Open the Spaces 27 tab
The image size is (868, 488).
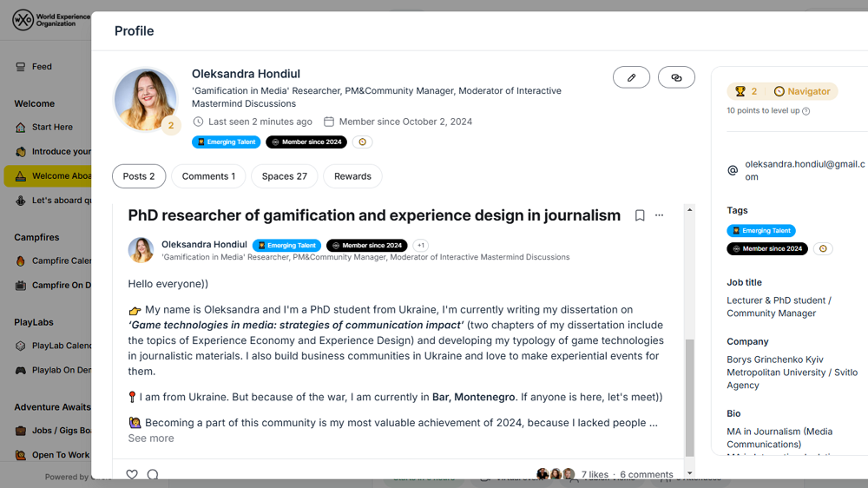284,176
